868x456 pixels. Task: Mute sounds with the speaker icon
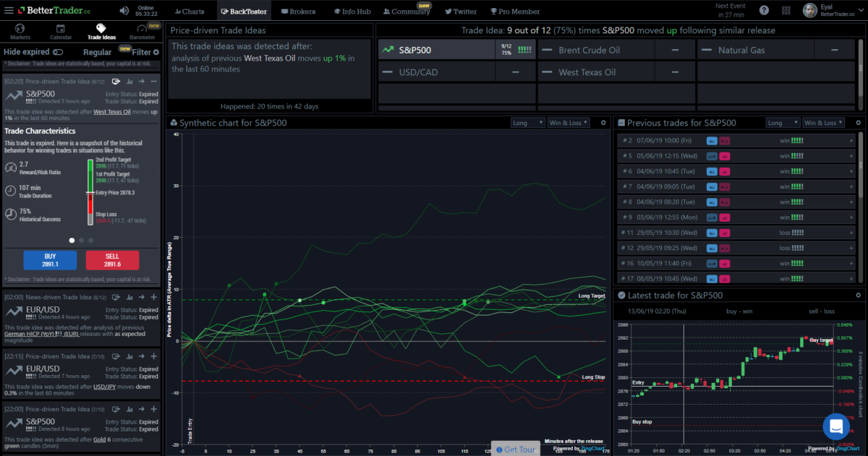point(123,10)
